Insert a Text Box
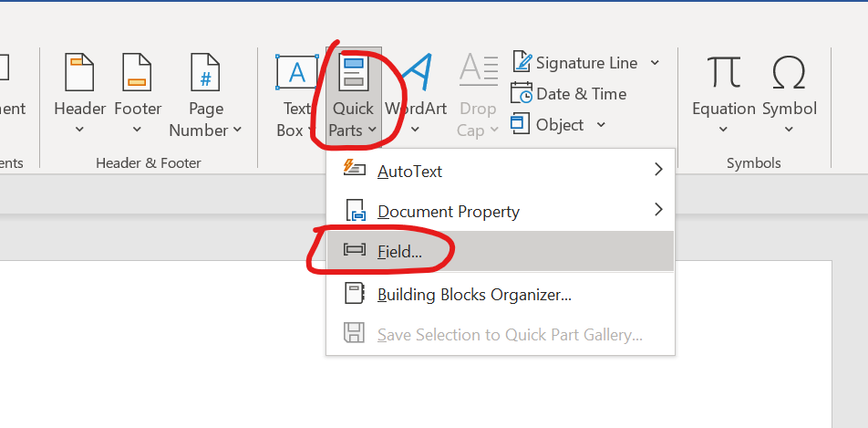The width and height of the screenshot is (868, 428). coord(296,73)
